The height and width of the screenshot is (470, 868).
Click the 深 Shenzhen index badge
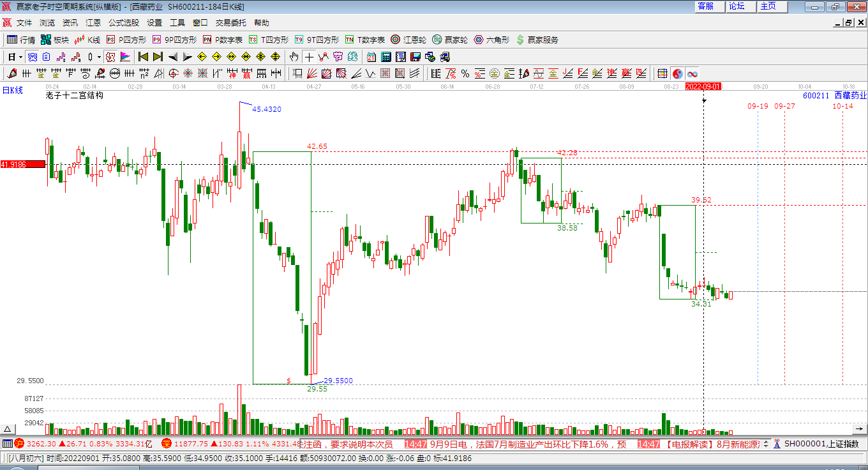166,443
